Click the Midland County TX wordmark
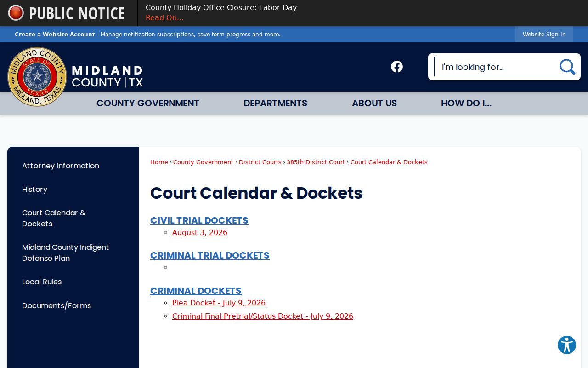Image resolution: width=588 pixels, height=368 pixels. (x=107, y=76)
